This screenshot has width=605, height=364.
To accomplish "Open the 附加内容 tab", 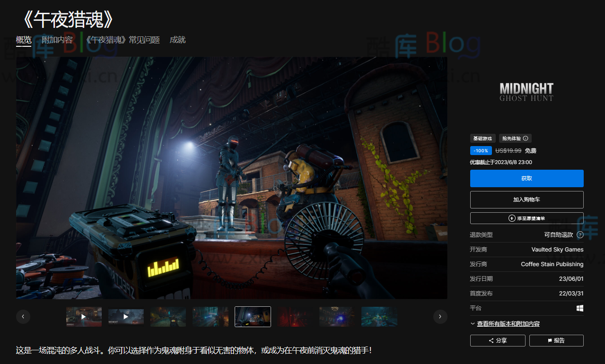I will coord(58,40).
